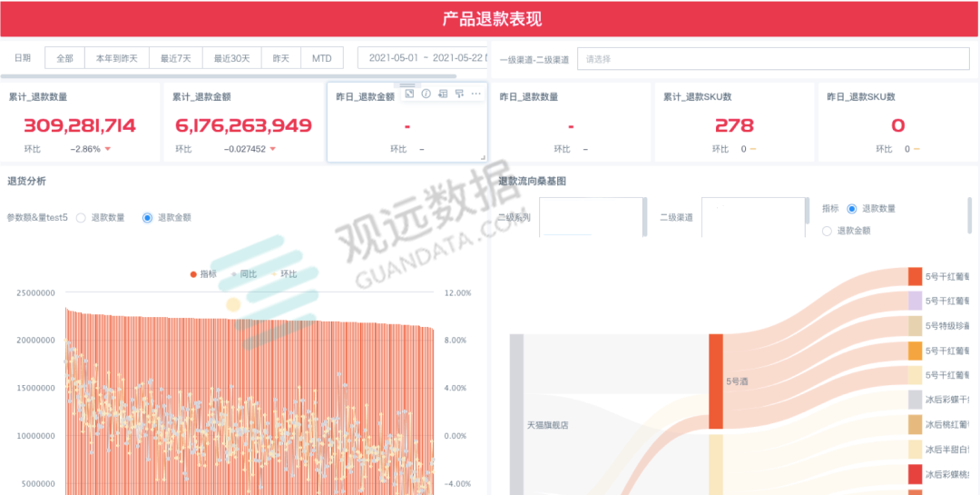Click the fullscreen expand icon on 昨日_退款金额 card
Image resolution: width=980 pixels, height=495 pixels.
(409, 94)
